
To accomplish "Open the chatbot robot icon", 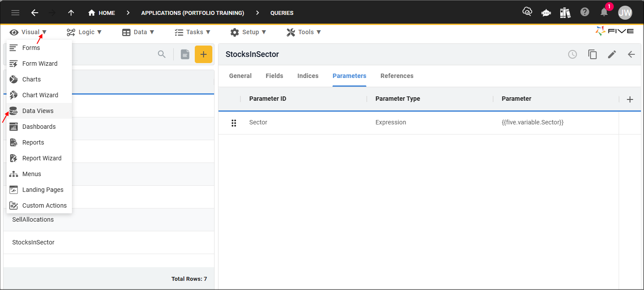I will (x=546, y=13).
